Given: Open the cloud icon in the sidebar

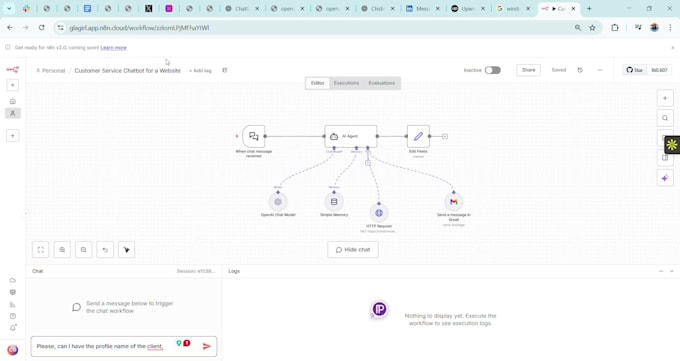Looking at the screenshot, I should (13, 280).
